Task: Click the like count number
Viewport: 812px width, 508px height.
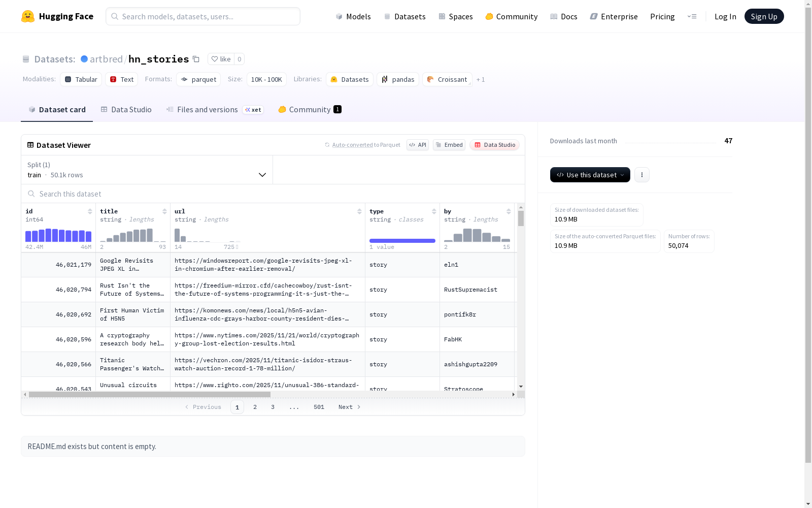Action: pos(240,59)
